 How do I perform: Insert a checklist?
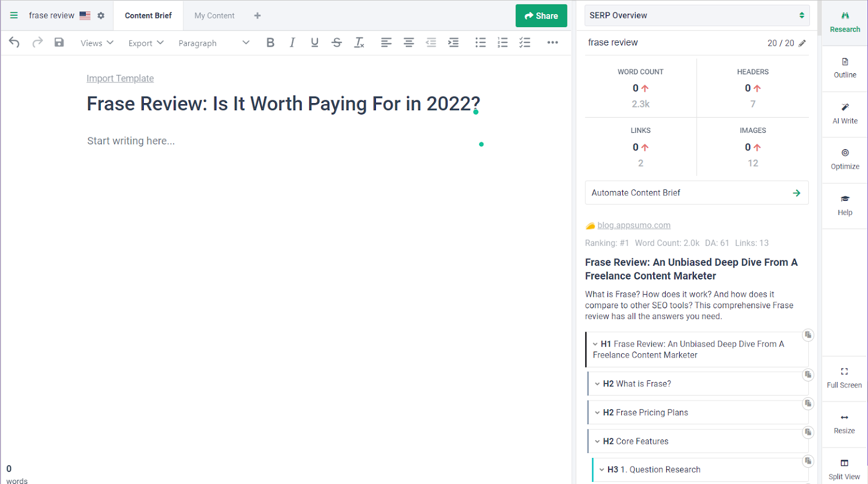coord(525,42)
